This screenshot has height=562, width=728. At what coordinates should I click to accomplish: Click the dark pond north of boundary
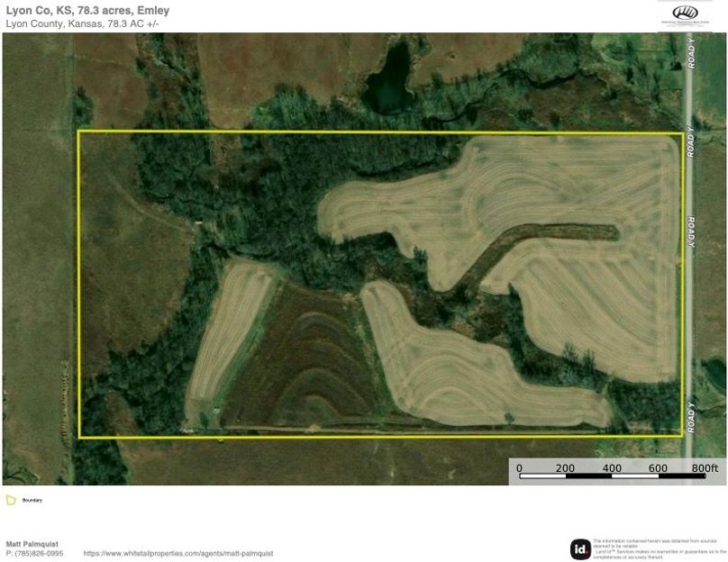(387, 81)
